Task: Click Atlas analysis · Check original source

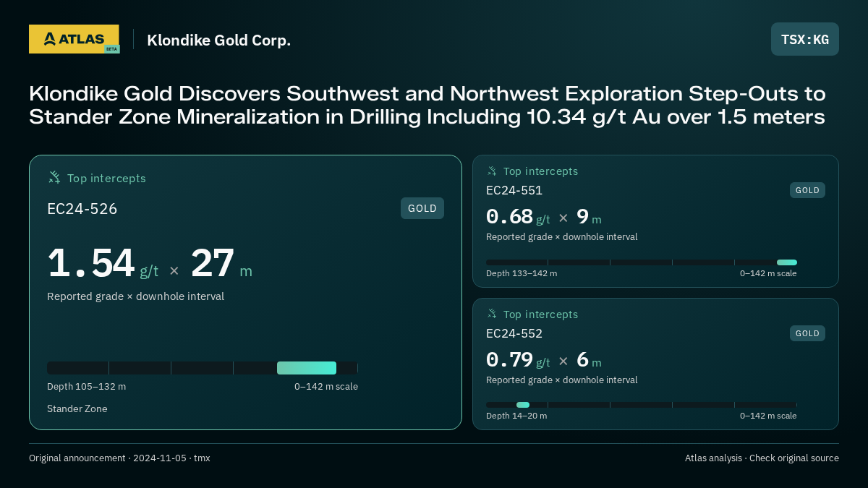Action: click(x=762, y=458)
